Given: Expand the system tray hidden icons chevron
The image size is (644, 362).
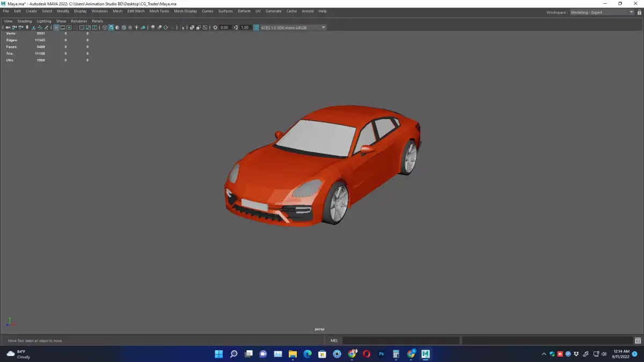Looking at the screenshot, I should [544, 354].
